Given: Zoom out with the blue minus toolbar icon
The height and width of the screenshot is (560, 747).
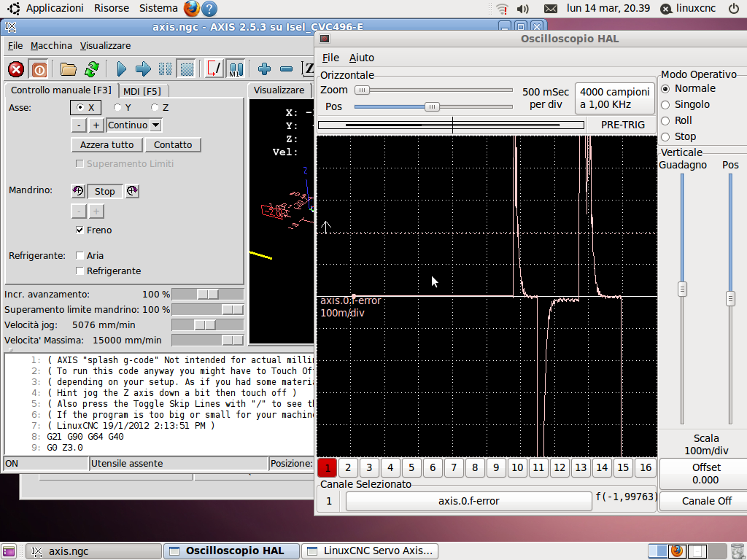Looking at the screenshot, I should (x=286, y=69).
